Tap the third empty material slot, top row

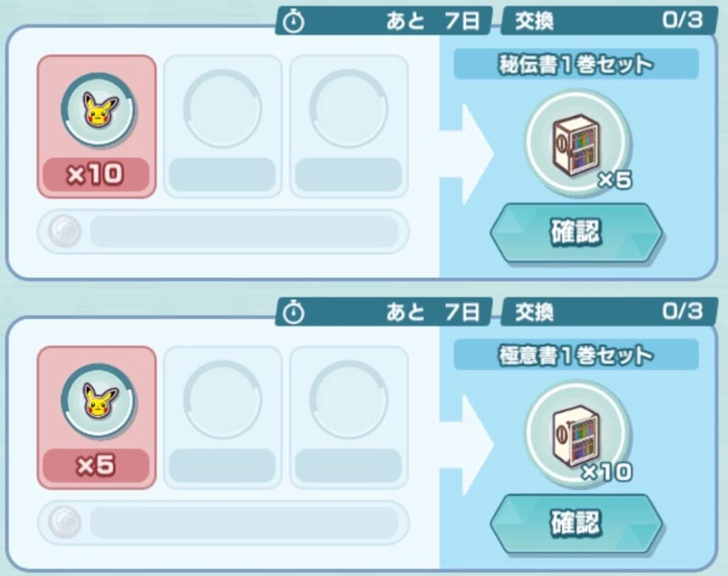(348, 127)
